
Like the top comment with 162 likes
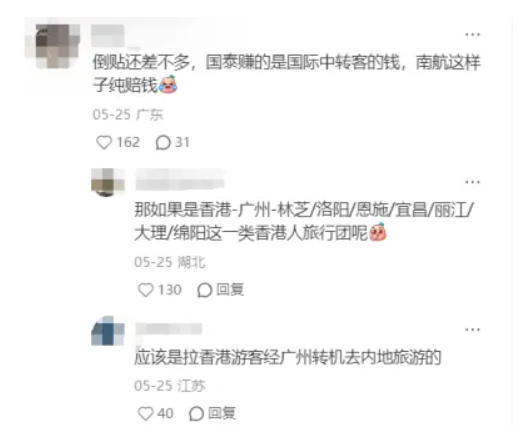[x=104, y=143]
